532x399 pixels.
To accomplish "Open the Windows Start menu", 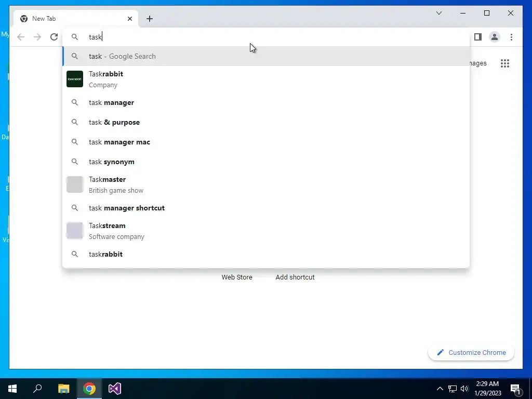I will click(12, 389).
